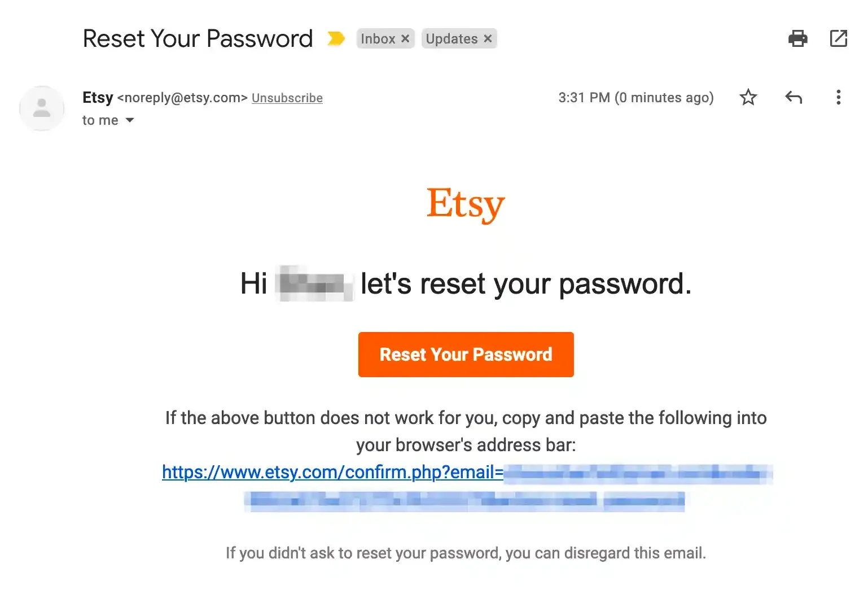Click the Etsy sender name
Viewport: 868px width, 594px height.
coord(98,97)
